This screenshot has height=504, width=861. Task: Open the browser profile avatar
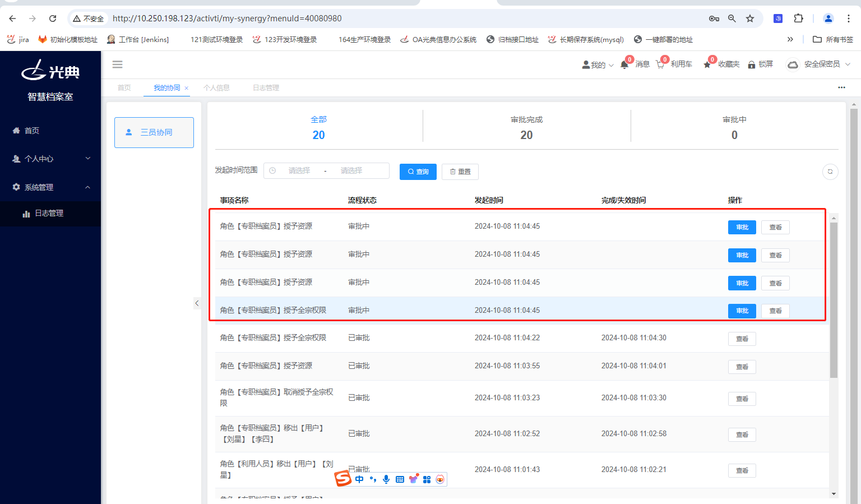click(x=828, y=19)
